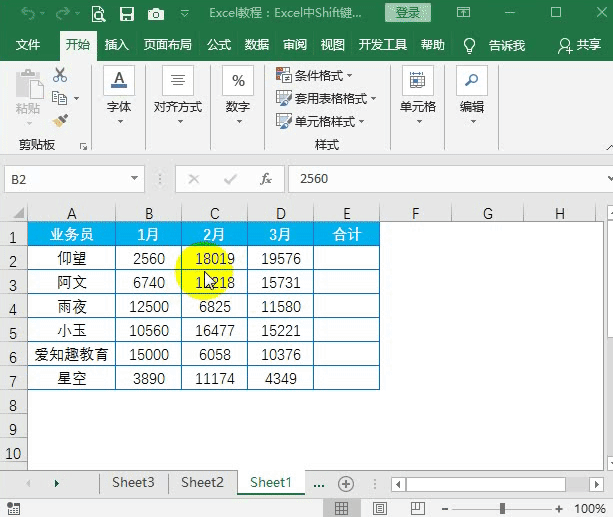Image resolution: width=613 pixels, height=517 pixels.
Task: Switch to Page Layout view icon
Action: coord(380,509)
